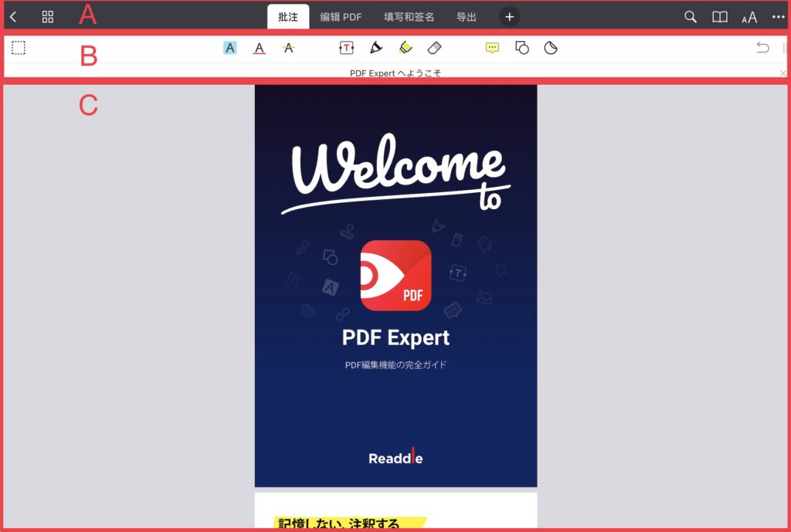Open the page thumbnails grid view
Screen dimensions: 791x532
click(47, 17)
